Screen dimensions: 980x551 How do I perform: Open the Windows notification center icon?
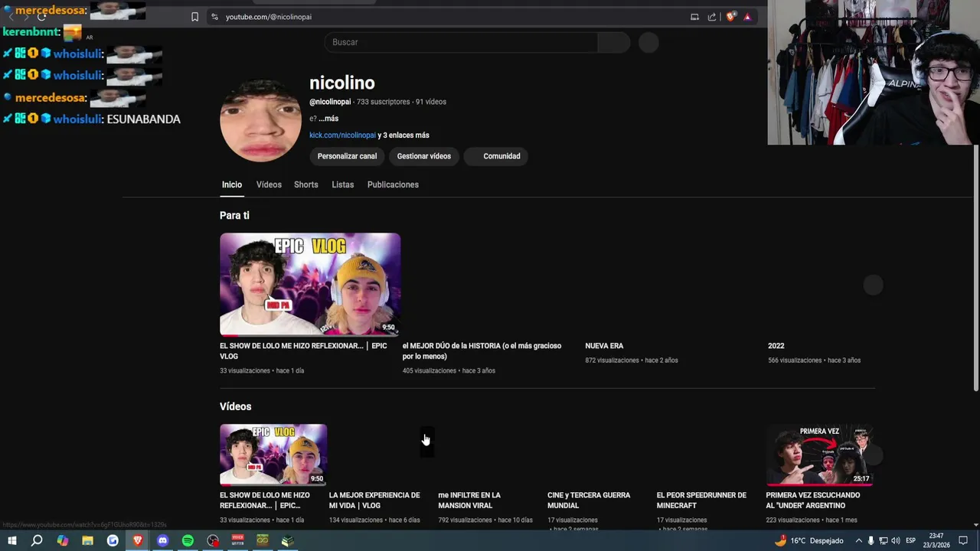pos(963,540)
